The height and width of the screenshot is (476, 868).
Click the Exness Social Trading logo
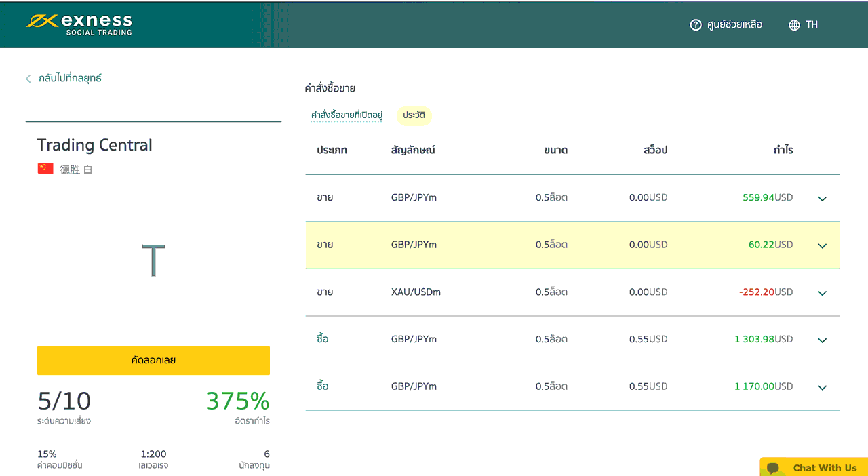click(79, 24)
